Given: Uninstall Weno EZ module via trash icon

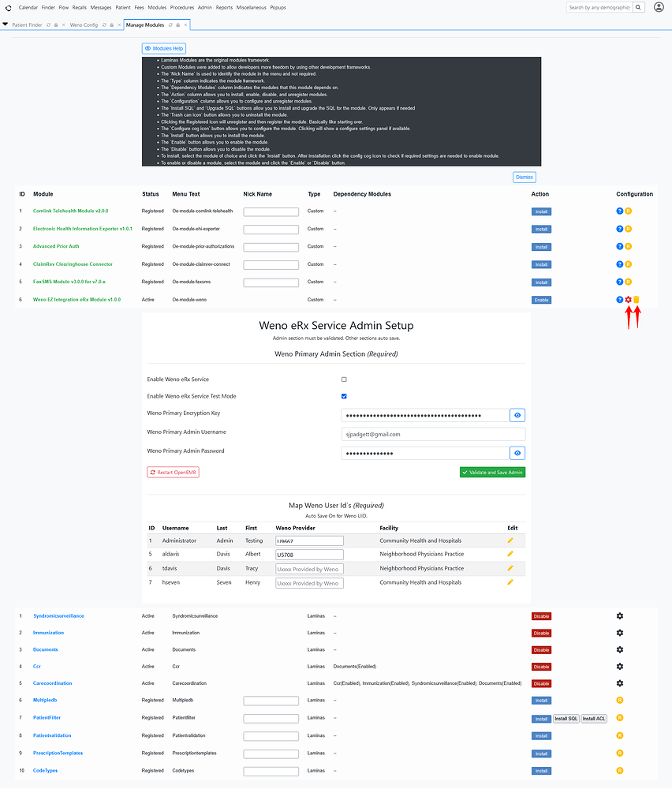Looking at the screenshot, I should click(x=638, y=300).
